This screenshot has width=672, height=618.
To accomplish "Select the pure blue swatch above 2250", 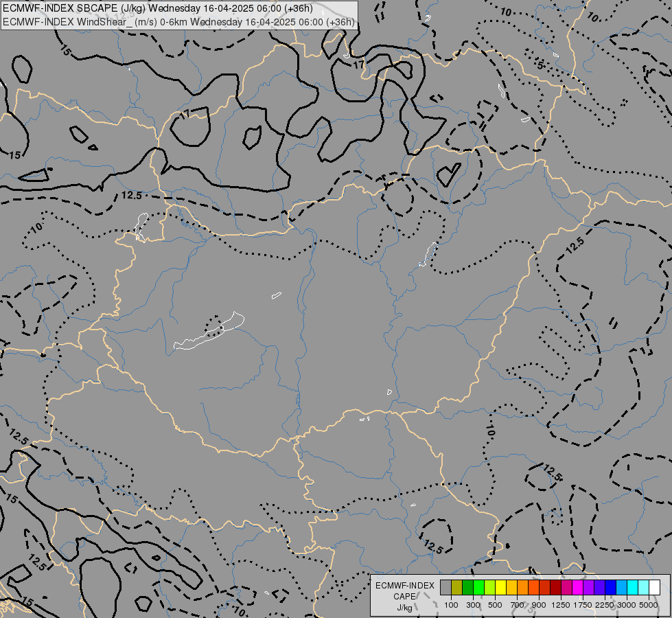I will [611, 587].
